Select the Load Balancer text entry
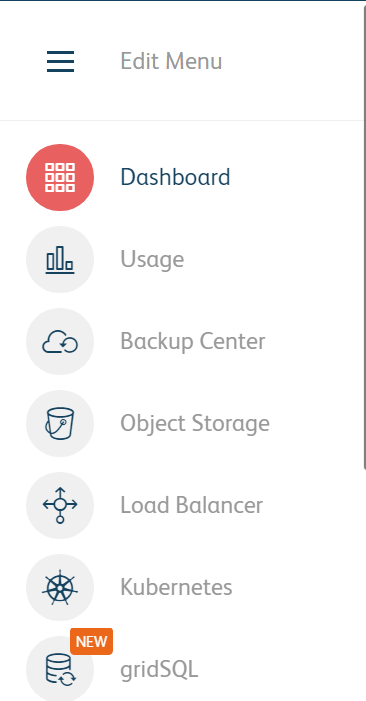The height and width of the screenshot is (701, 366). pyautogui.click(x=191, y=505)
